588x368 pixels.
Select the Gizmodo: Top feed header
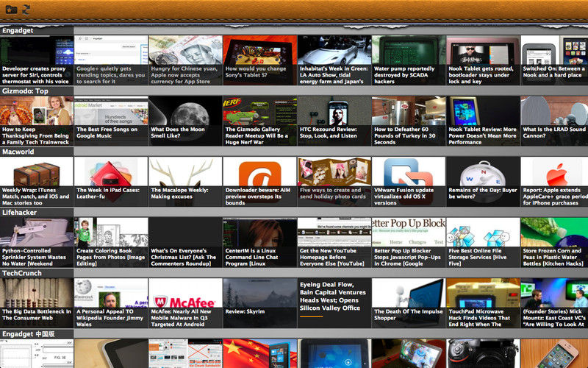(x=37, y=91)
